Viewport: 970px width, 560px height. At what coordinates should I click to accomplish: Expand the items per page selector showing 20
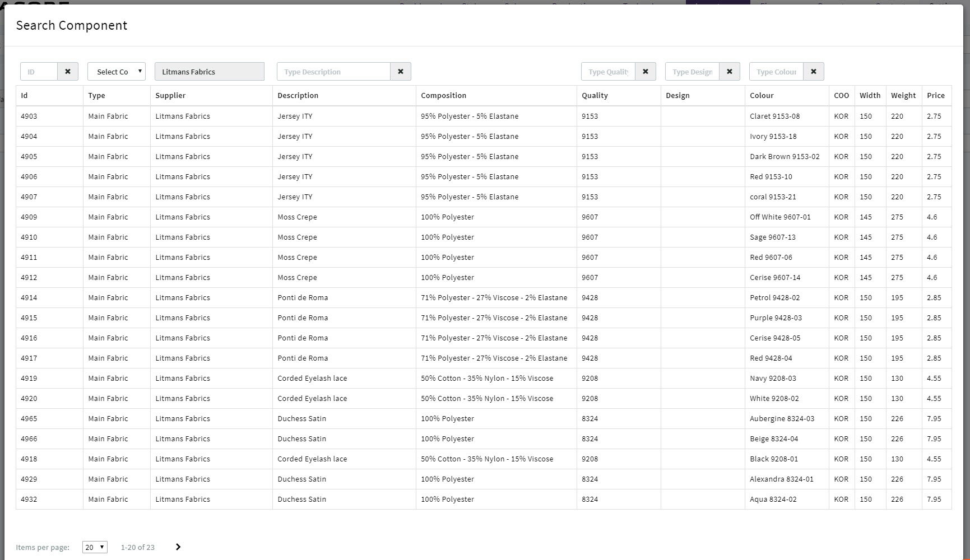94,547
